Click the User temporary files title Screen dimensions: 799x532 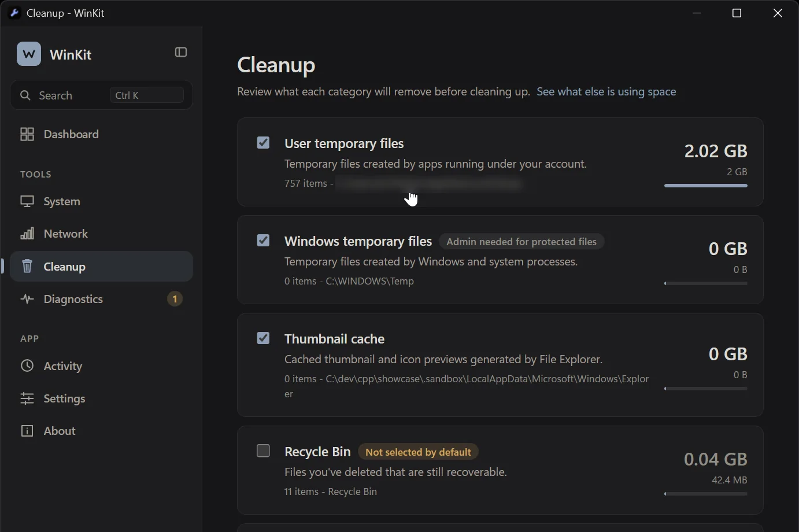pyautogui.click(x=344, y=143)
